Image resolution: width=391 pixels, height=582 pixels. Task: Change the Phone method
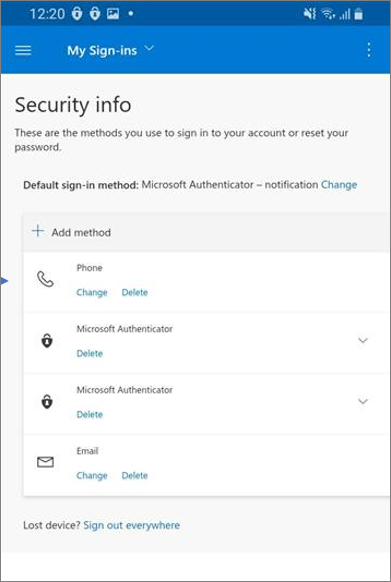point(92,292)
